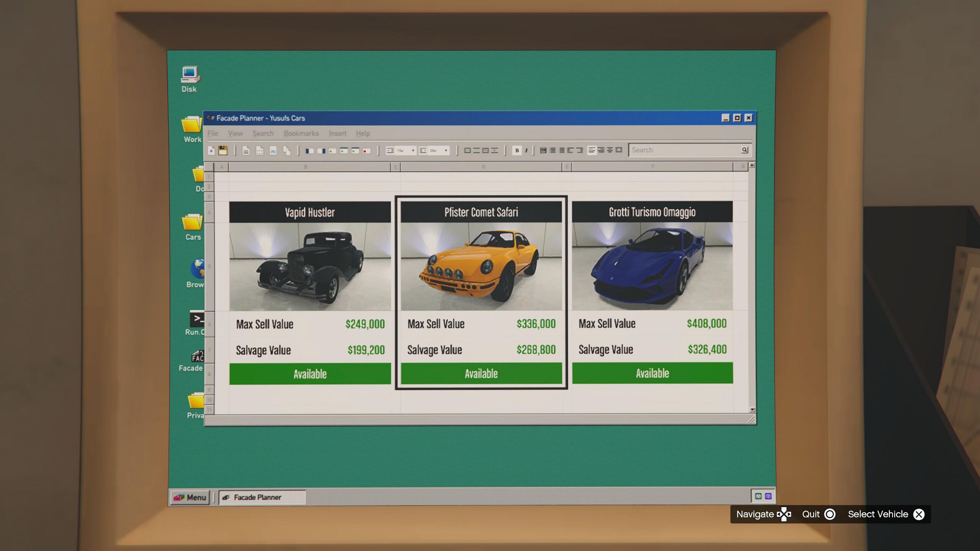Click Available under Vapid Hustler
Image resolution: width=980 pixels, height=551 pixels.
click(x=310, y=374)
